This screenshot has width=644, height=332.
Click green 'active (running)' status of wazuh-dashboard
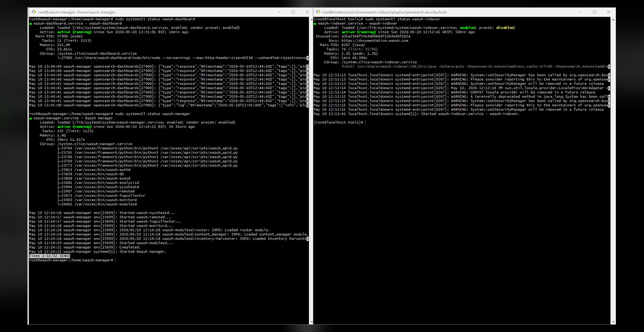click(x=74, y=32)
